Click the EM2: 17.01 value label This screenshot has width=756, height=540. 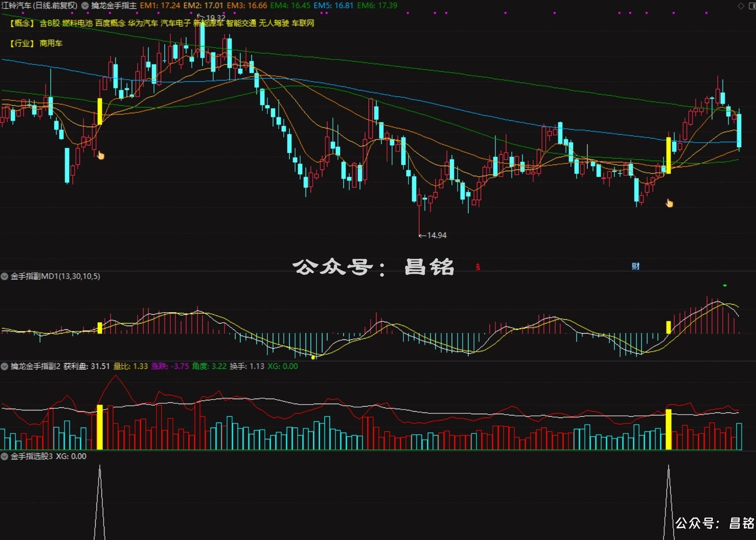click(203, 6)
